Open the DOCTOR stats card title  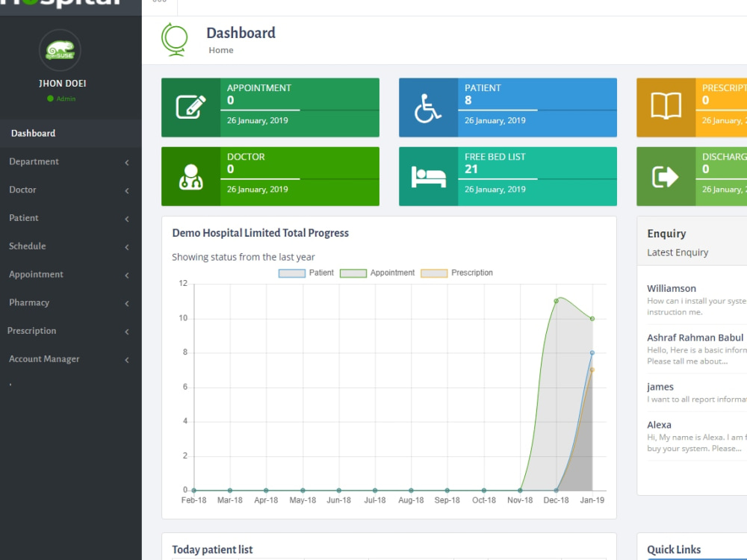tap(246, 157)
